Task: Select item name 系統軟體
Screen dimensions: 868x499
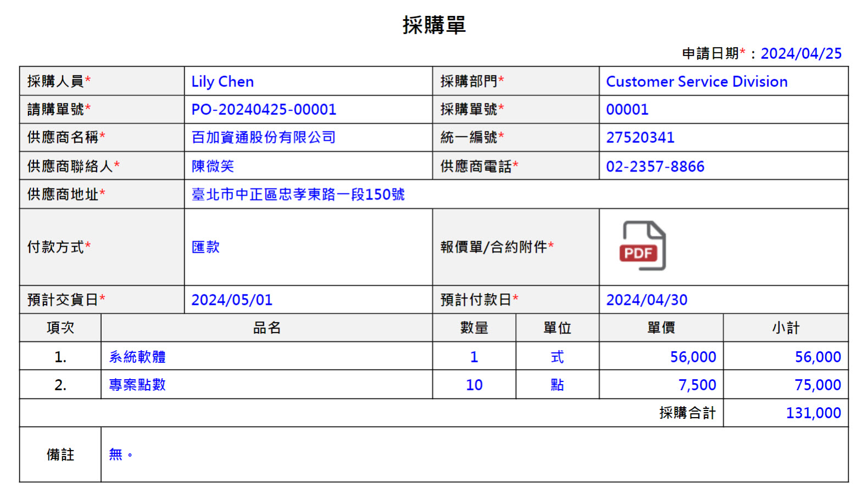Action: (x=137, y=357)
